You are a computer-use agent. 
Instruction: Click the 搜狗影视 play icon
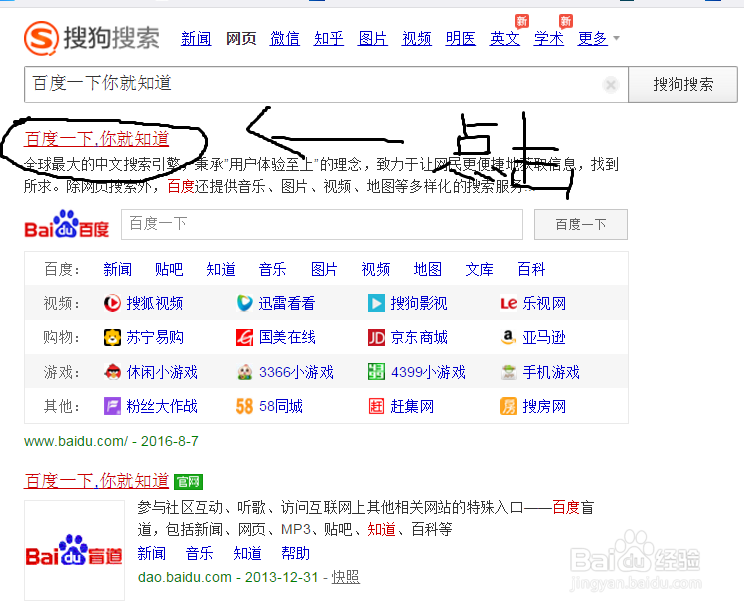[x=376, y=303]
